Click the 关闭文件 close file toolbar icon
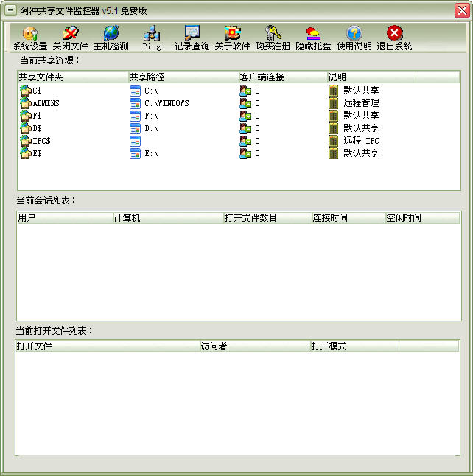This screenshot has width=473, height=476. (71, 33)
